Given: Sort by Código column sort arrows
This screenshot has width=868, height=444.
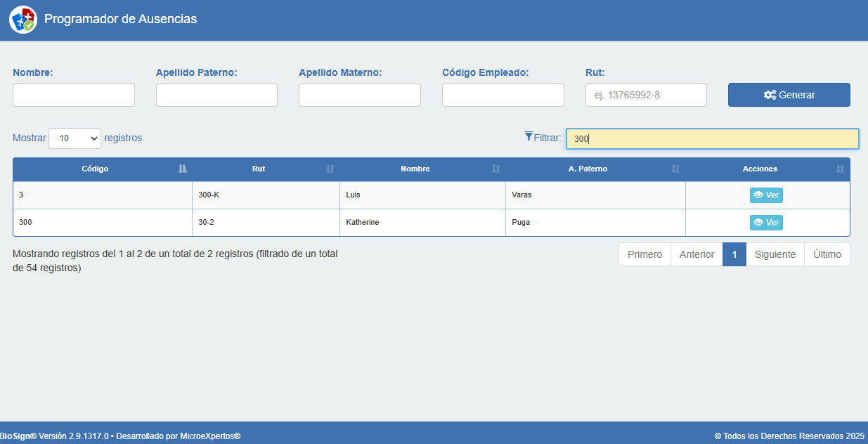Looking at the screenshot, I should [x=183, y=169].
